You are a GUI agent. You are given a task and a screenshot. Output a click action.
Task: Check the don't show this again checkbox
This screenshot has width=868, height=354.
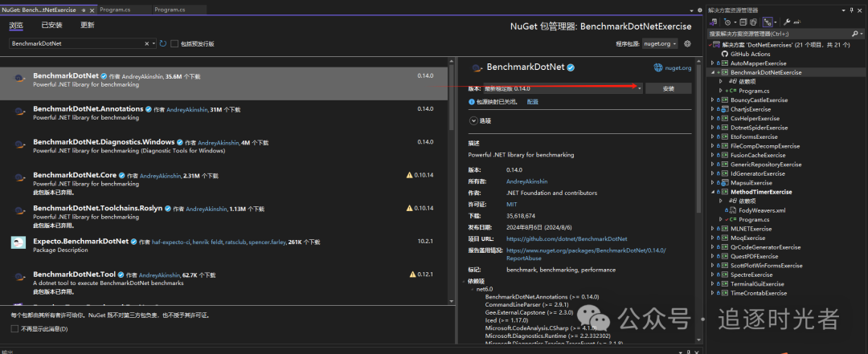coord(14,329)
